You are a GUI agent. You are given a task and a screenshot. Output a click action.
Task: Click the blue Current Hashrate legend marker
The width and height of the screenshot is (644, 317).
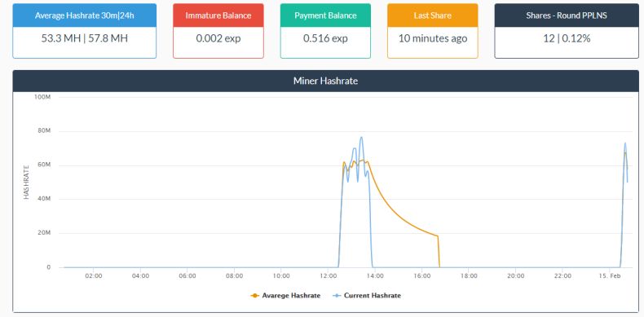click(336, 296)
